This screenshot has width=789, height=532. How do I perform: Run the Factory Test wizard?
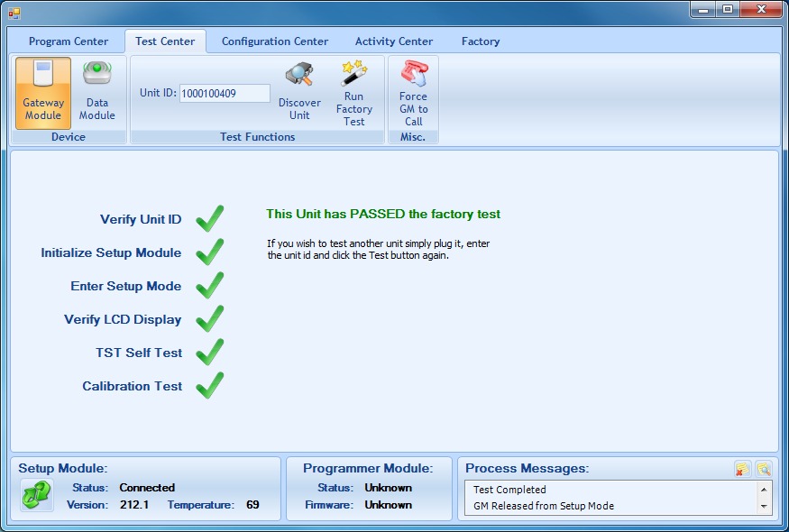[354, 93]
